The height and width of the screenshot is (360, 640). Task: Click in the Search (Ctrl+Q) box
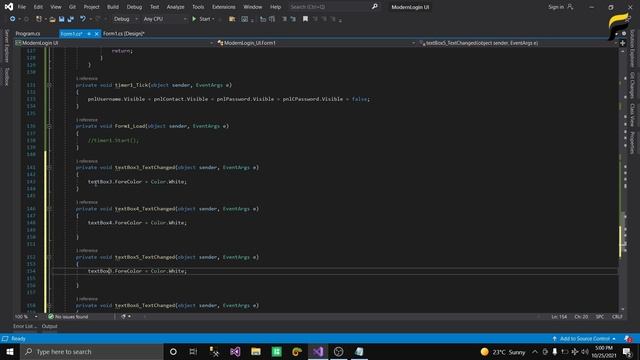click(328, 7)
